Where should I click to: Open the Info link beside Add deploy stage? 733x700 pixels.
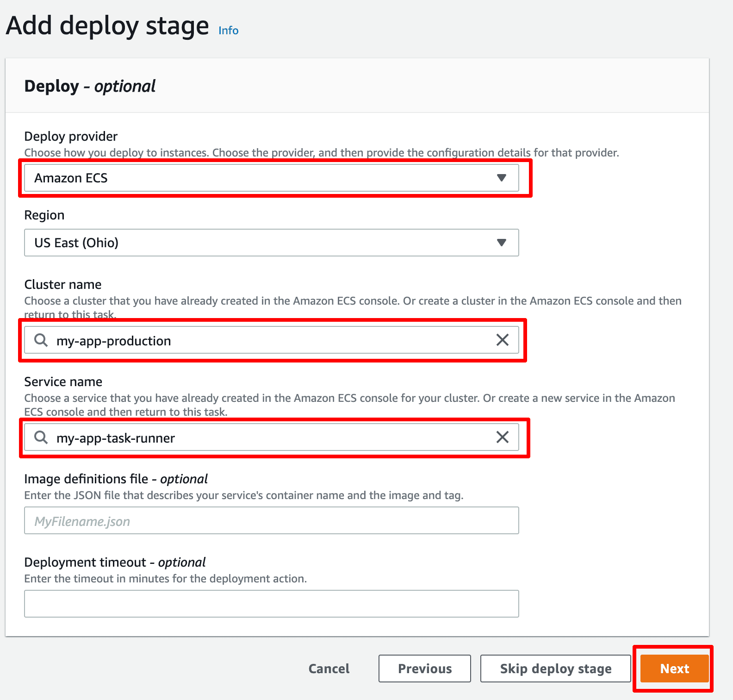click(228, 31)
